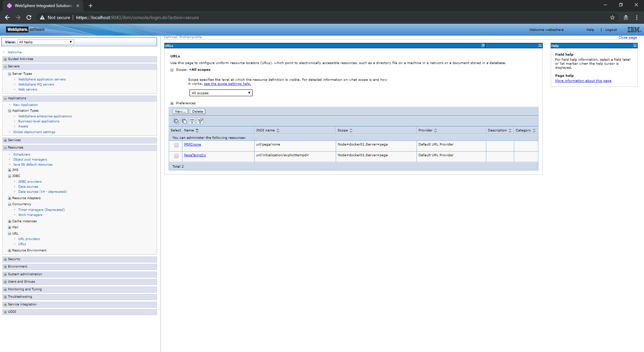644x352 pixels.
Task: Open the Schedulers link
Action: point(22,155)
